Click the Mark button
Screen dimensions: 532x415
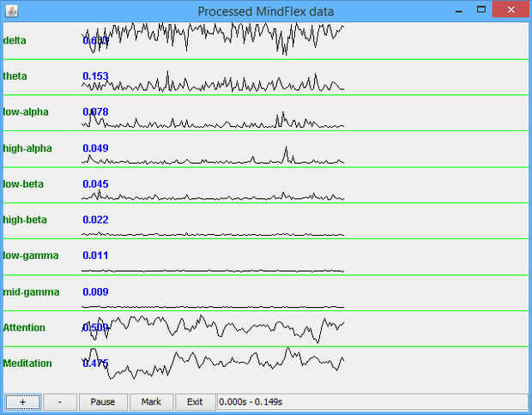pyautogui.click(x=151, y=402)
